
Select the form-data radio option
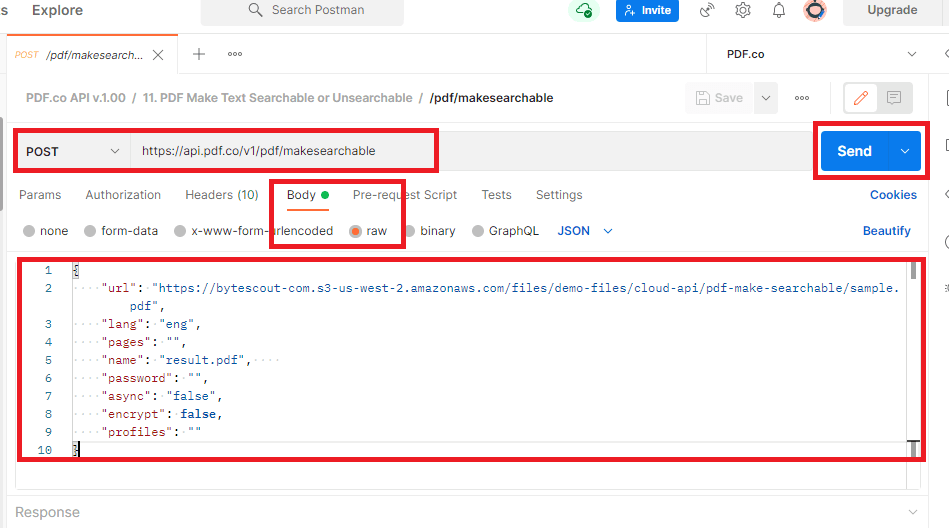point(90,231)
